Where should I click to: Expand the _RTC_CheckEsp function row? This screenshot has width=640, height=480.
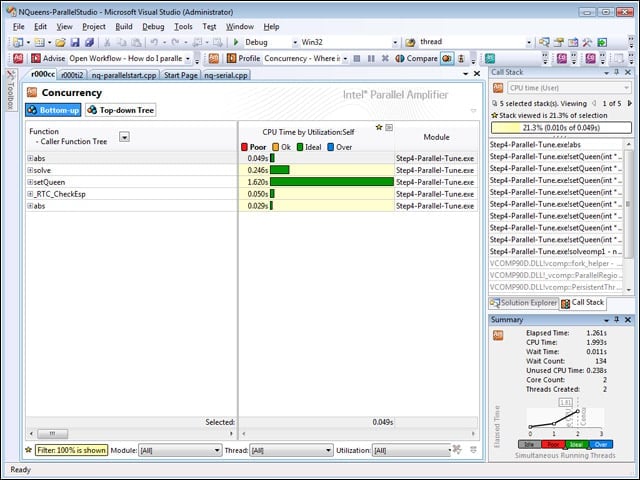pyautogui.click(x=30, y=193)
